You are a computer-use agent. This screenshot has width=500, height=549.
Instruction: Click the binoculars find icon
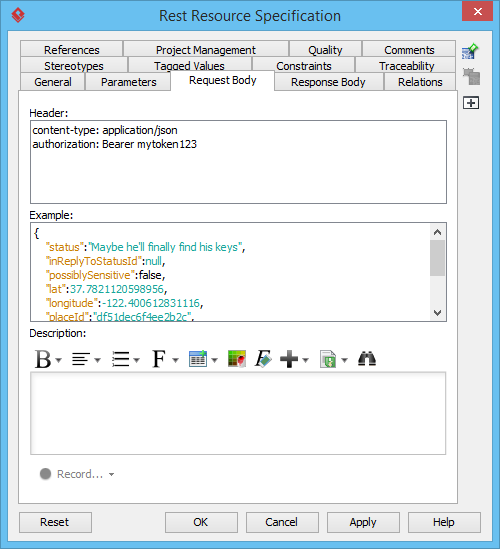click(367, 359)
